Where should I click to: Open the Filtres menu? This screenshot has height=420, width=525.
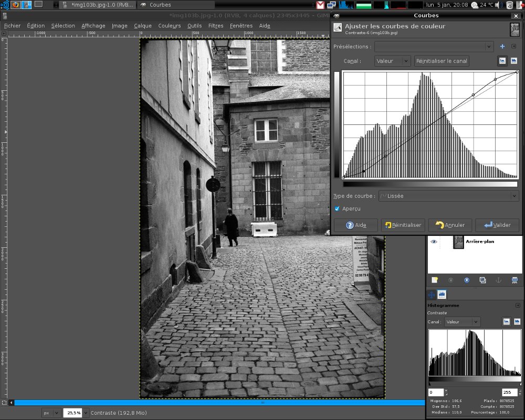click(x=216, y=26)
